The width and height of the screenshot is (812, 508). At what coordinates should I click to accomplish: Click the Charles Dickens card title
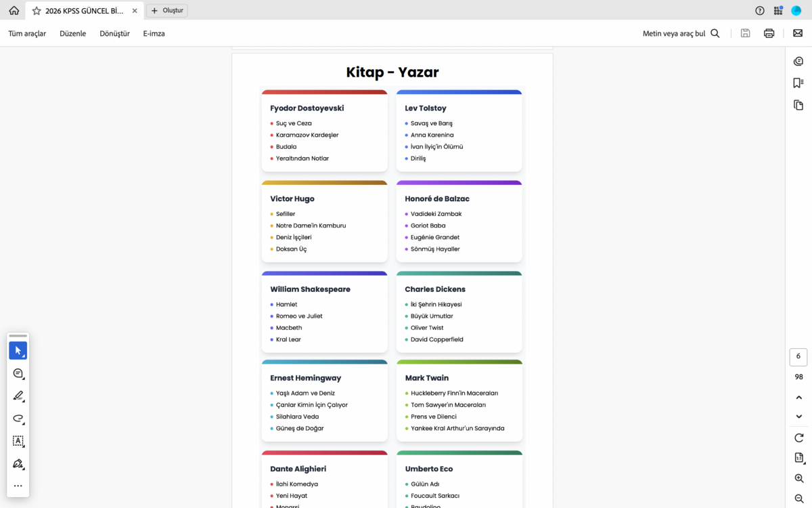coord(435,289)
